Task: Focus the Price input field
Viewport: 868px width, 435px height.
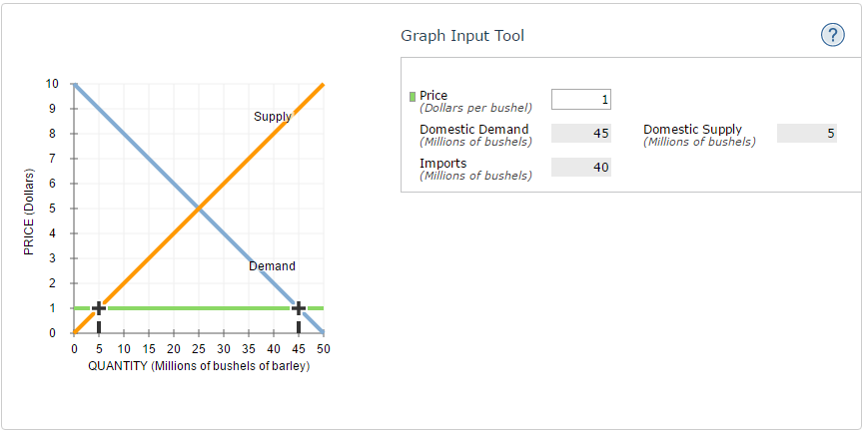Action: (x=580, y=99)
